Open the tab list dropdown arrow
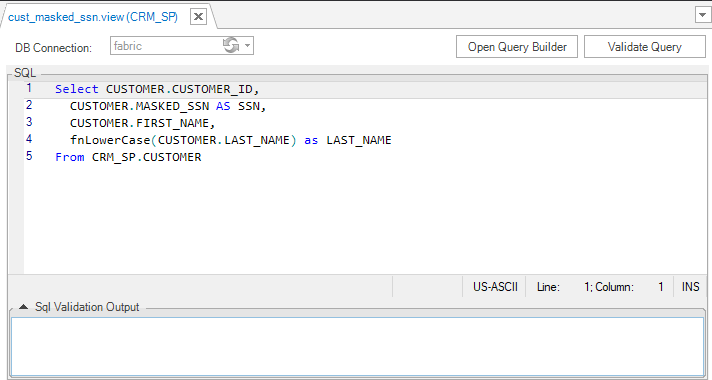Image resolution: width=712 pixels, height=380 pixels. click(x=702, y=15)
